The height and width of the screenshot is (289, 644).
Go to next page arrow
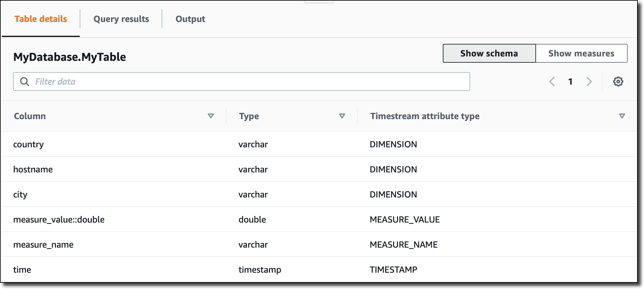[x=589, y=81]
